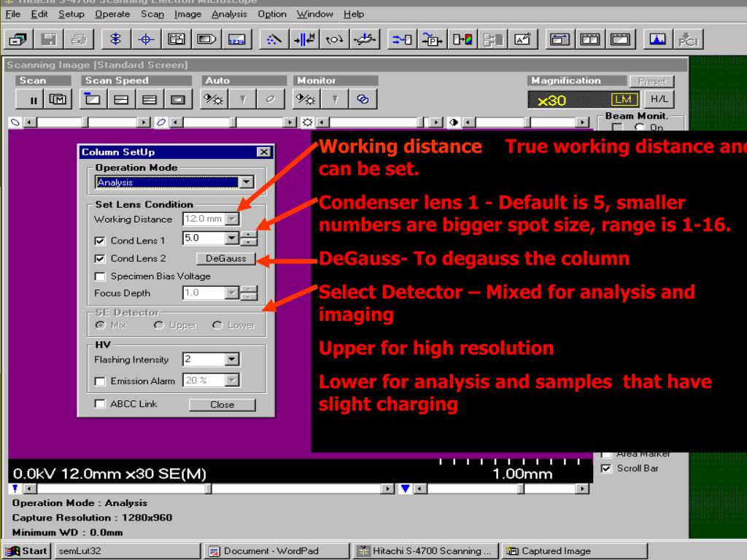
Task: Select the third Scan Speed icon
Action: 150,99
